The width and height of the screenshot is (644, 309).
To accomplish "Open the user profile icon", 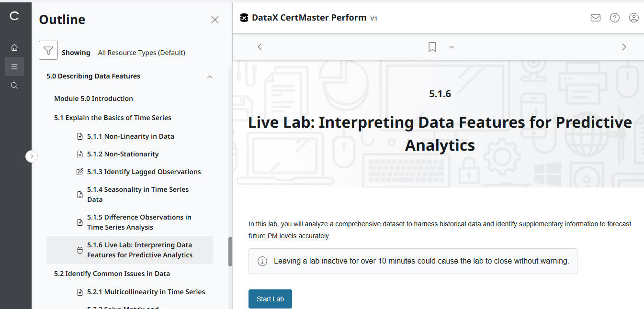I will click(x=634, y=18).
